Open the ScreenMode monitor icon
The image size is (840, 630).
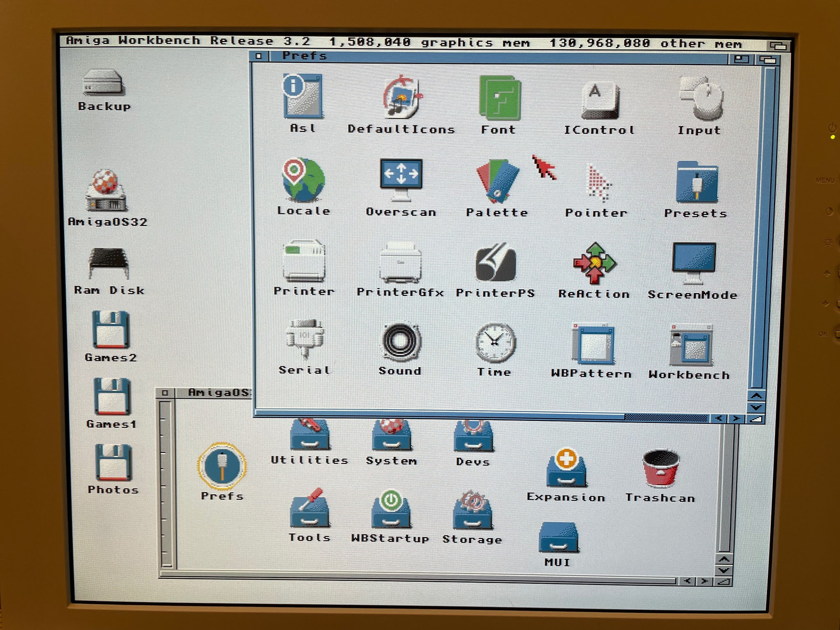[694, 263]
